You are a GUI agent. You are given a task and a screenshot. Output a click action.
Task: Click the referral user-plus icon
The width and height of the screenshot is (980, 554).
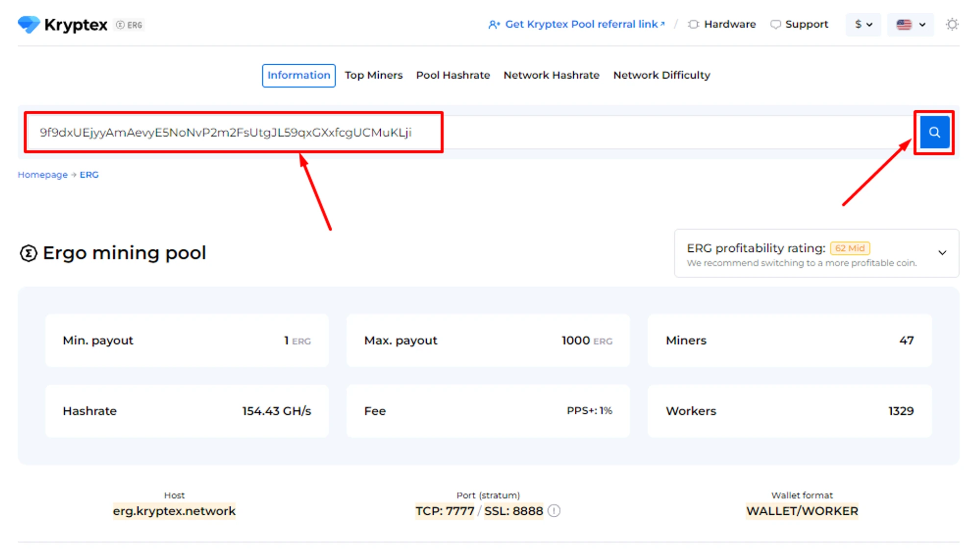tap(494, 24)
